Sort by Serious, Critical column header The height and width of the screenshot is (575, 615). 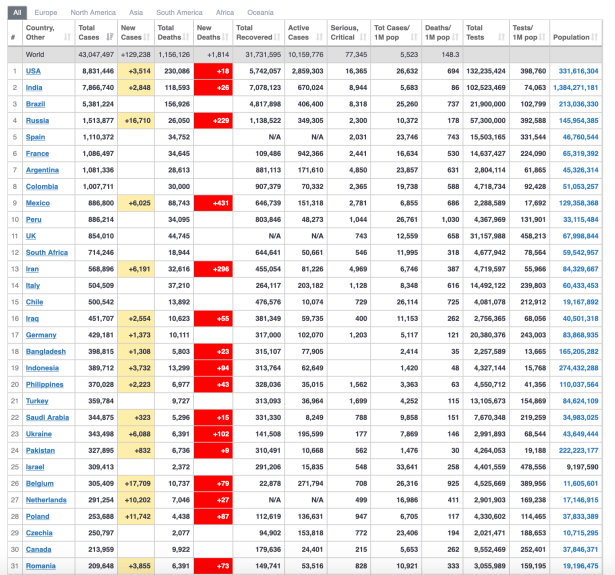347,33
